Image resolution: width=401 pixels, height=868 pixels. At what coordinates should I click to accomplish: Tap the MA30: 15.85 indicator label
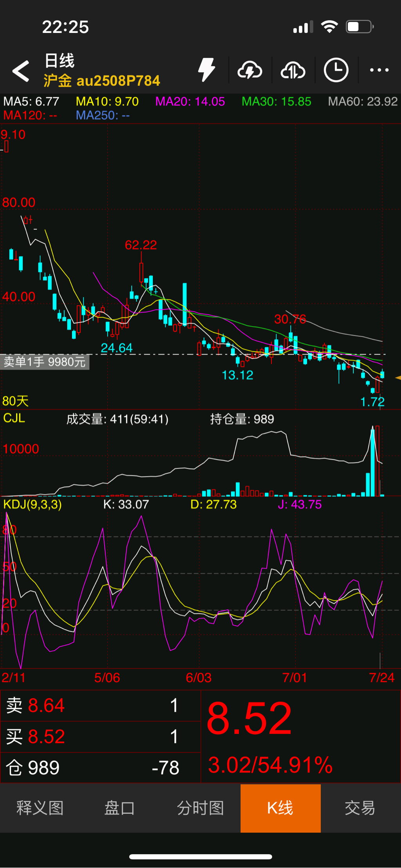point(276,101)
